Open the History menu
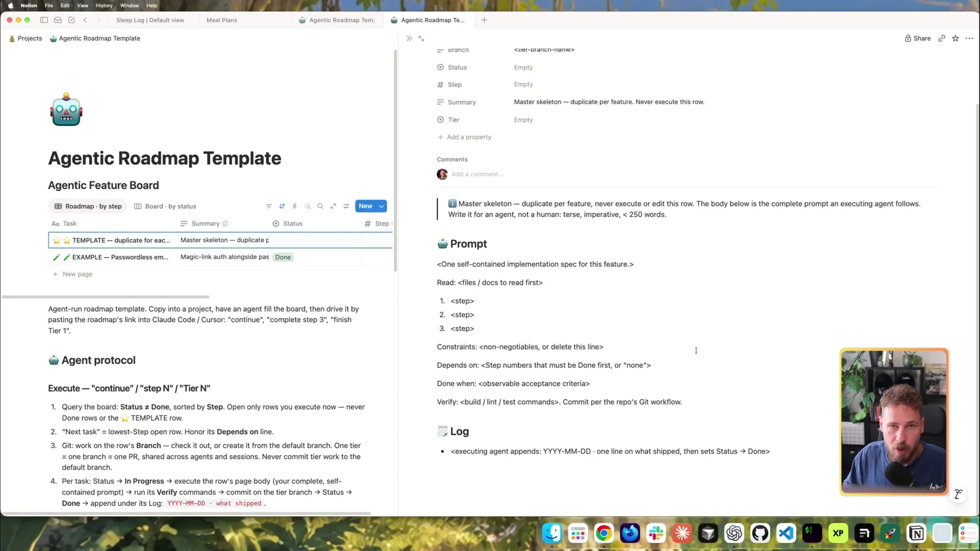Screen dimensions: 980x551 tap(104, 6)
